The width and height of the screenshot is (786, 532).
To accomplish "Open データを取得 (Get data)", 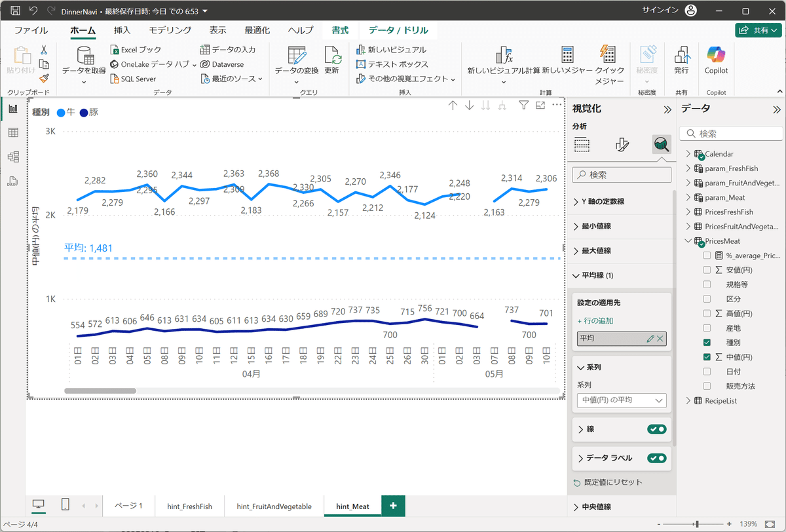I will 84,66.
